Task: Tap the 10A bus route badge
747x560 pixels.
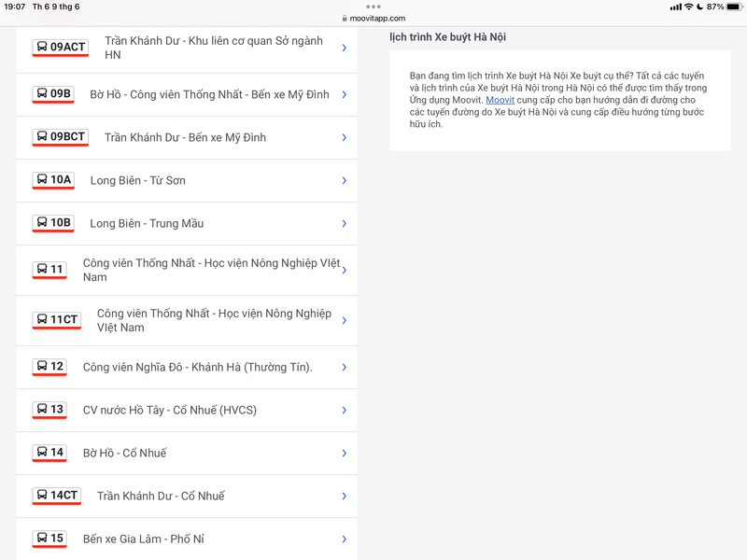Action: (x=53, y=179)
